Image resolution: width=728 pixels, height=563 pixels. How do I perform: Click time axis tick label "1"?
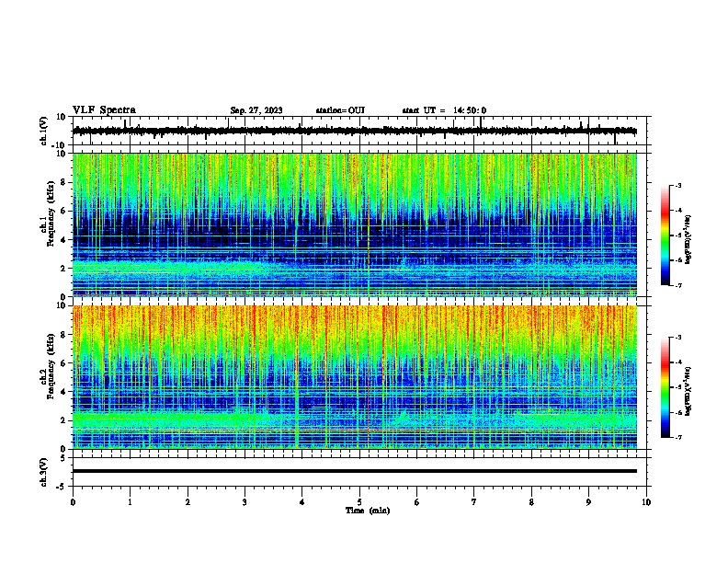coord(130,502)
